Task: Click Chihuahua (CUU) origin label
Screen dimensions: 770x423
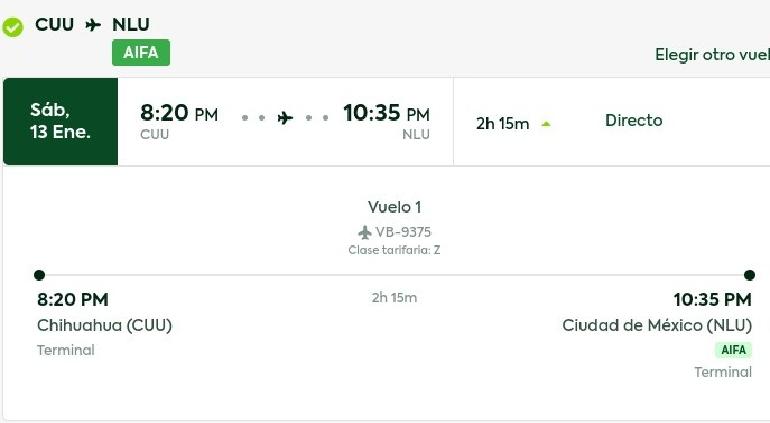Action: click(105, 325)
